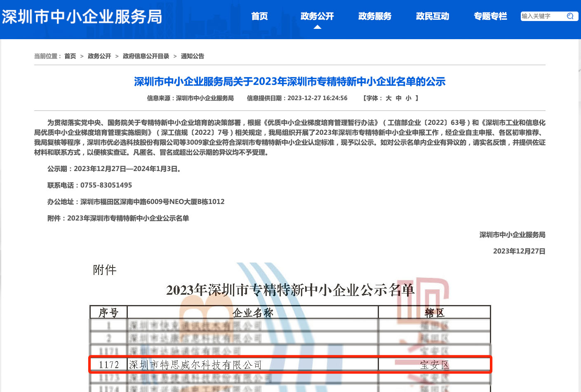Go to 政府信息公开目录 in the breadcrumb
The width and height of the screenshot is (581, 392).
click(x=146, y=56)
